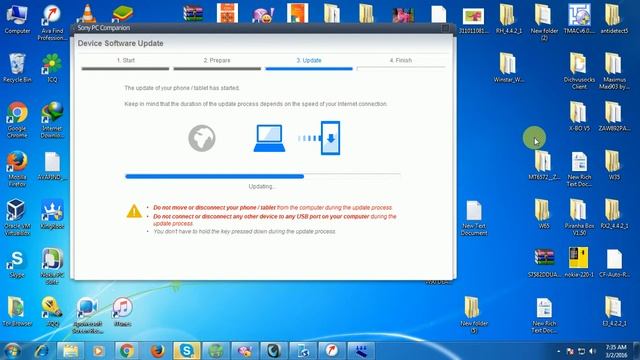Image resolution: width=640 pixels, height=360 pixels.
Task: Open Windows Explorer from the taskbar
Action: coord(71,351)
